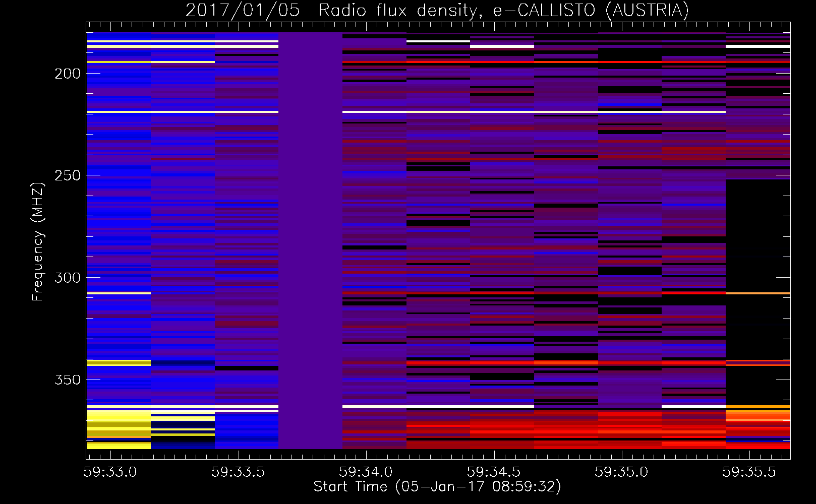Click the 250 frequency tick label
The height and width of the screenshot is (504, 816).
(68, 175)
